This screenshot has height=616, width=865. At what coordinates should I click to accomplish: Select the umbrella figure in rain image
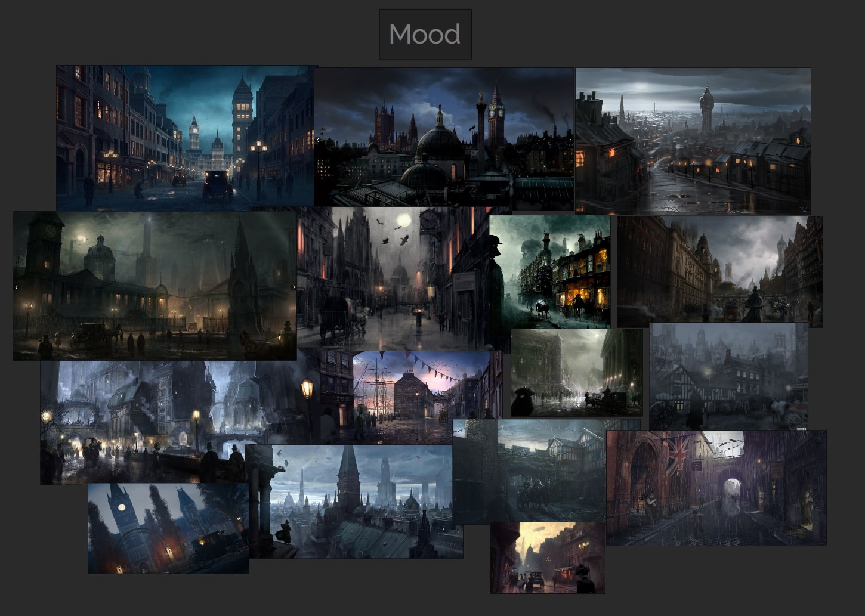tap(576, 373)
